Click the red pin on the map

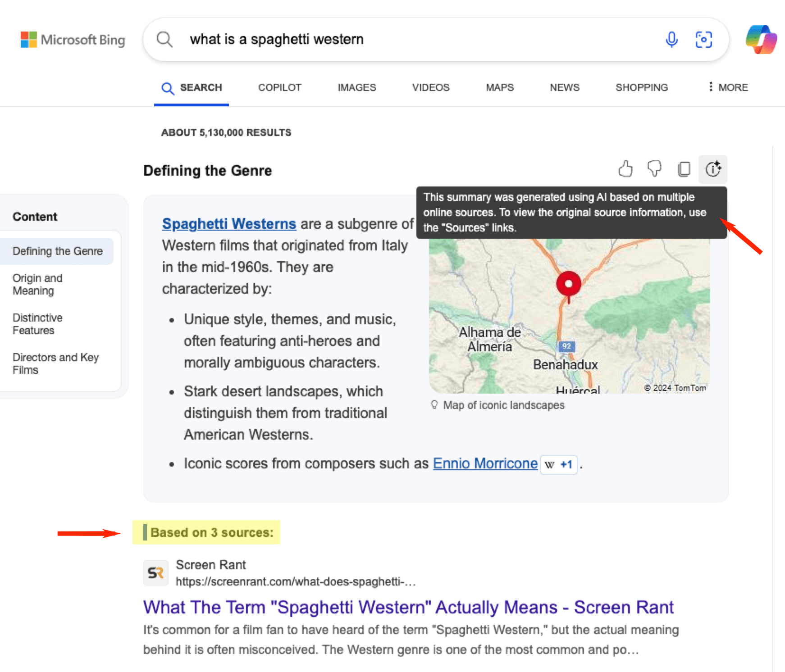[x=568, y=284]
